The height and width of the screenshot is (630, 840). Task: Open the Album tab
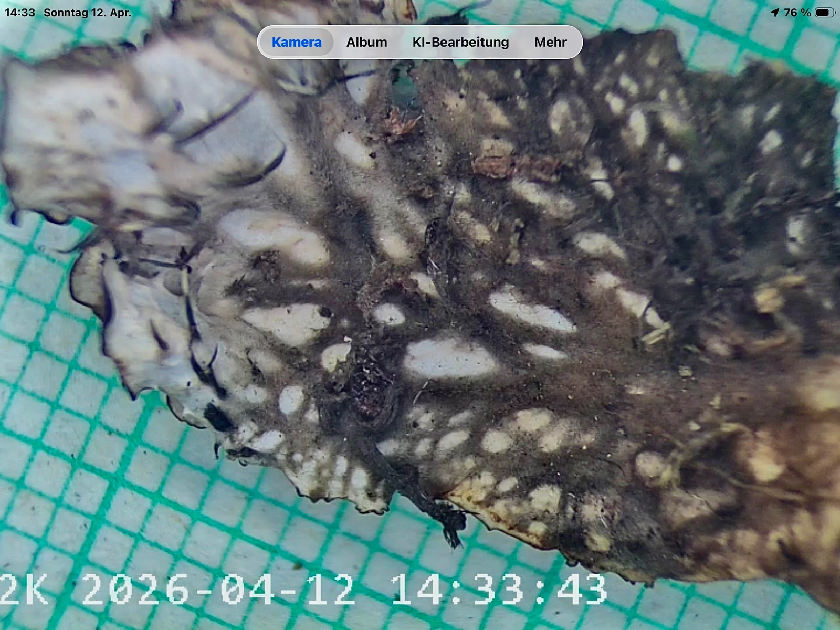click(366, 42)
